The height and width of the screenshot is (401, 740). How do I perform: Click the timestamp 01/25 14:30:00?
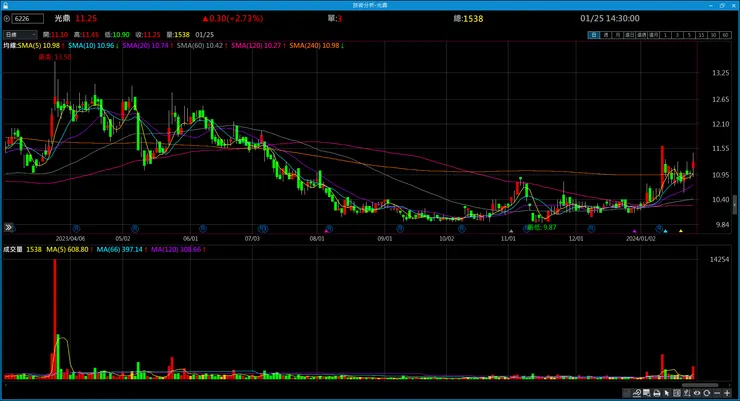pyautogui.click(x=610, y=18)
